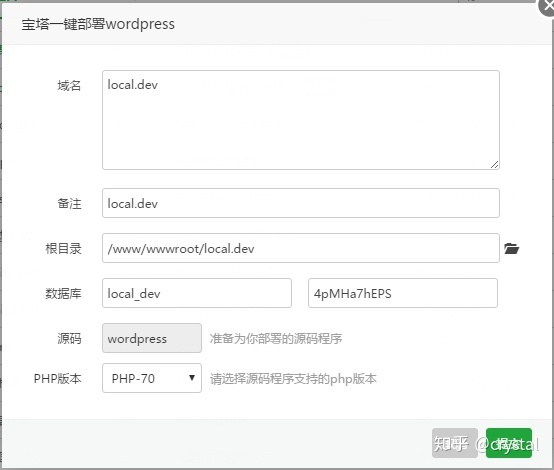Image resolution: width=554 pixels, height=470 pixels.
Task: Click the 准备为你部署的源码程序 hint text
Action: point(276,339)
